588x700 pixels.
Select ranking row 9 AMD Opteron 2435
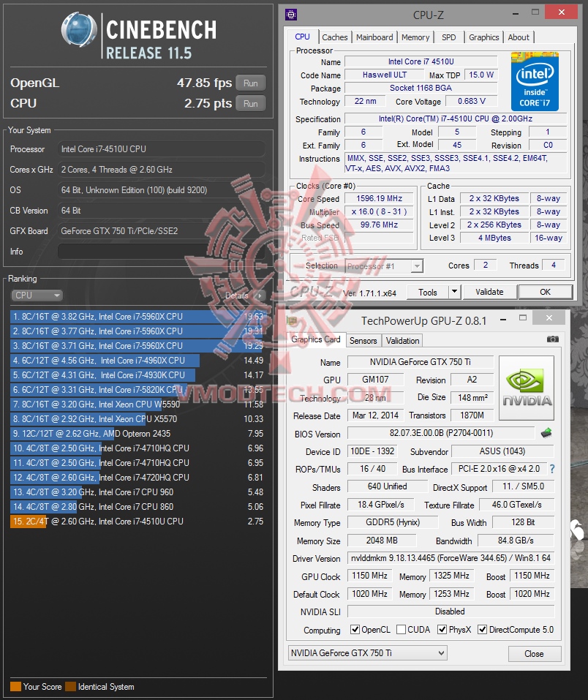click(137, 434)
